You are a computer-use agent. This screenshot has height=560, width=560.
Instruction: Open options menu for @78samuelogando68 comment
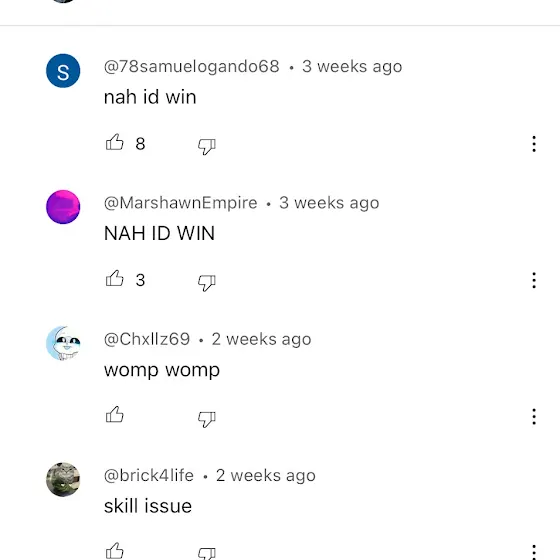point(534,144)
